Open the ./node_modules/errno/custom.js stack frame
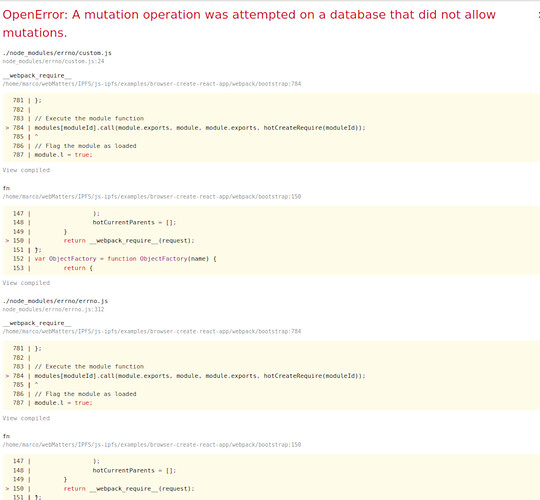540x500 pixels. pos(57,53)
